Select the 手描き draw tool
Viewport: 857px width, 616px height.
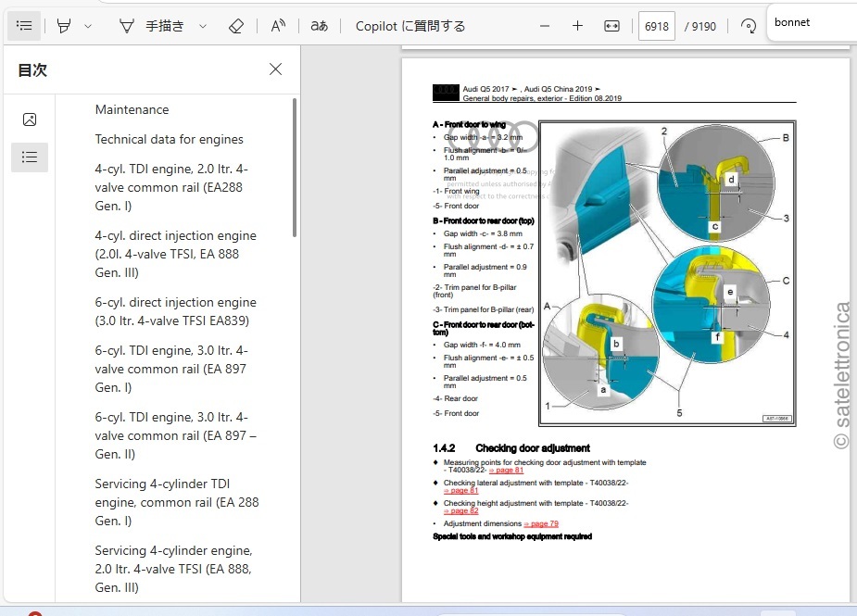pyautogui.click(x=151, y=26)
